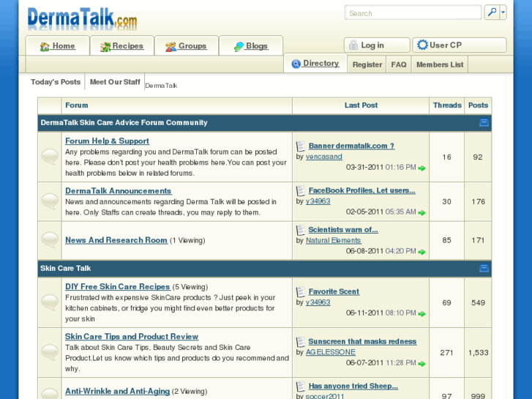Click post icon beside Sunscreen that masks redness
The width and height of the screenshot is (532, 399).
coord(301,342)
